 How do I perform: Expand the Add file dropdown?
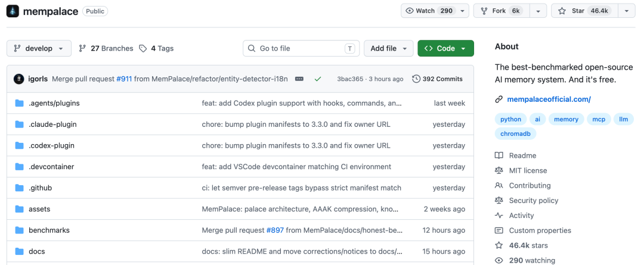389,48
